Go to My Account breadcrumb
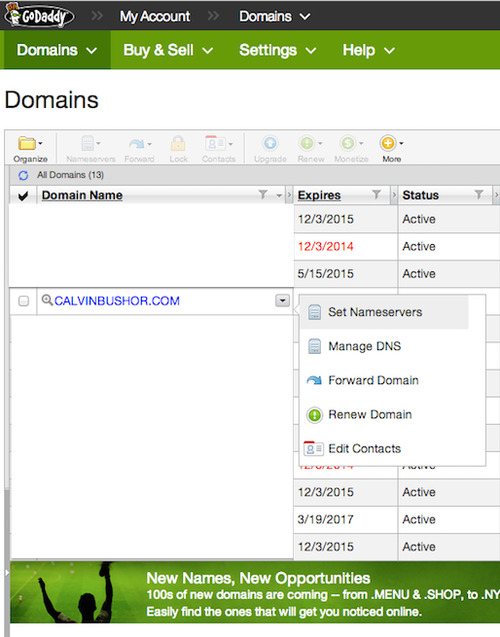 pyautogui.click(x=155, y=16)
